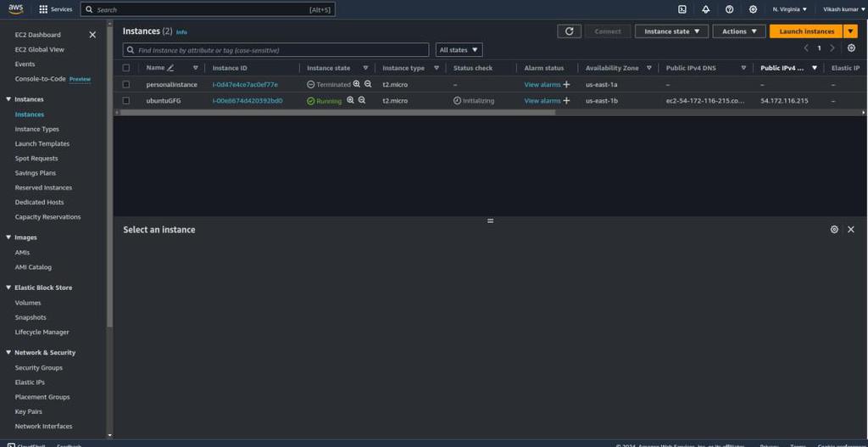Zoom out filter on Terminated state
This screenshot has height=447, width=868.
[x=368, y=84]
